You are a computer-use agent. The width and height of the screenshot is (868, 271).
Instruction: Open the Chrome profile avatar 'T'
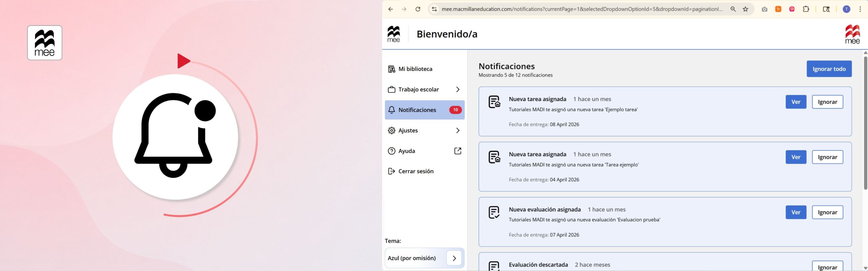click(847, 9)
